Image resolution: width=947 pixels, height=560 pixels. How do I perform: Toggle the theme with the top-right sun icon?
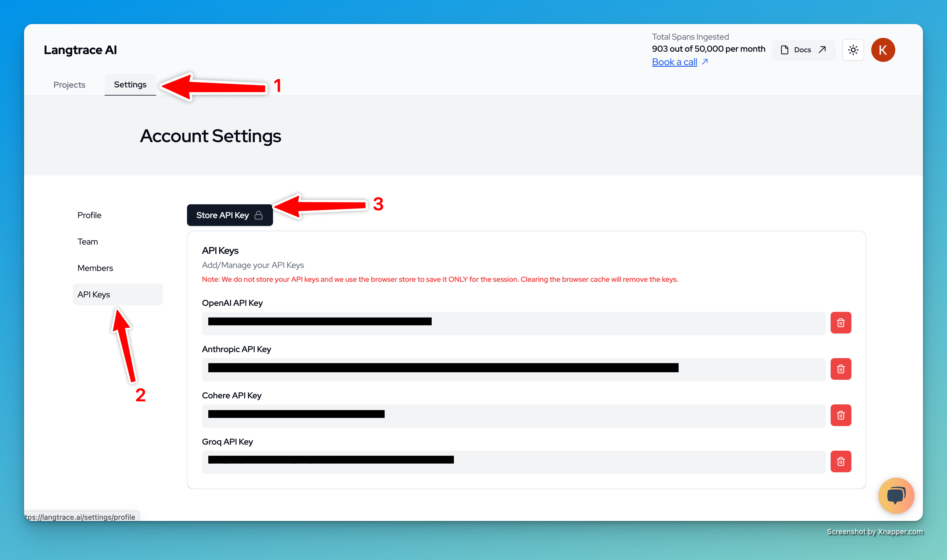[853, 50]
